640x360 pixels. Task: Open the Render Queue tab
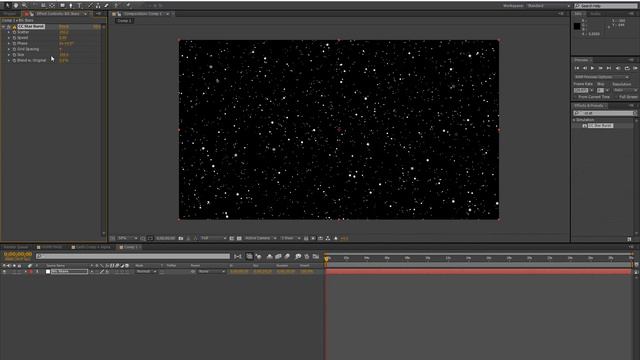pyautogui.click(x=16, y=247)
